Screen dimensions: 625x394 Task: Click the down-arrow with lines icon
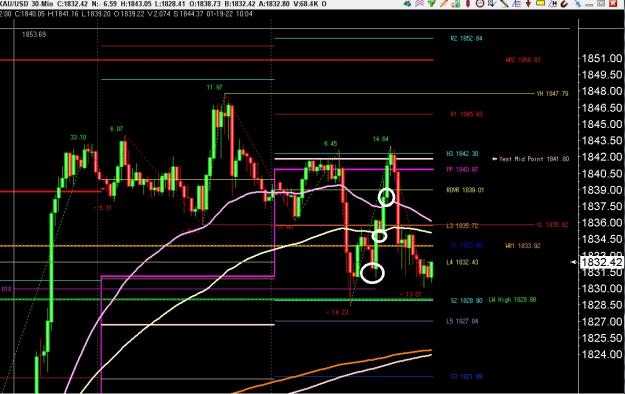(492, 4)
